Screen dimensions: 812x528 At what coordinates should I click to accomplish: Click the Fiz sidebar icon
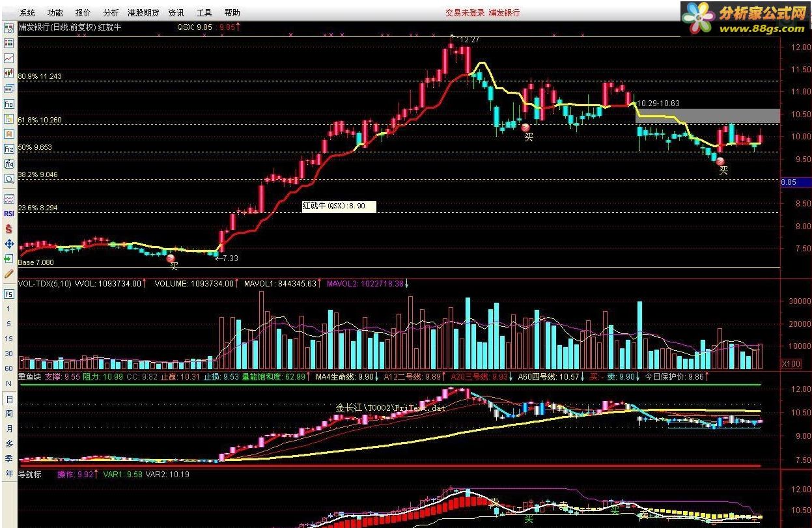[9, 148]
